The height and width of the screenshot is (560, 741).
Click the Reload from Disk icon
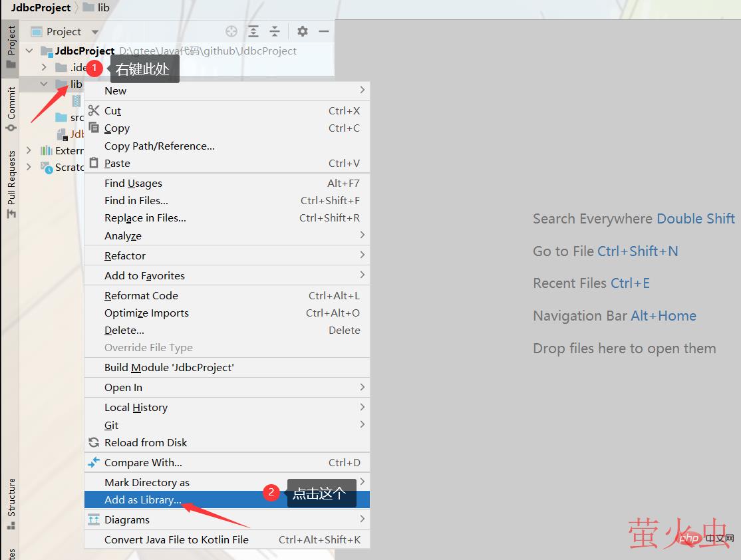94,442
